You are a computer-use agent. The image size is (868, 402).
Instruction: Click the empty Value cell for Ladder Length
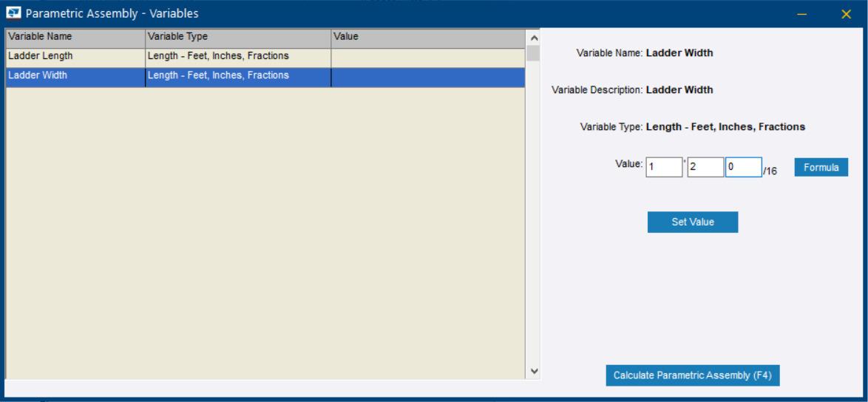[x=428, y=58]
